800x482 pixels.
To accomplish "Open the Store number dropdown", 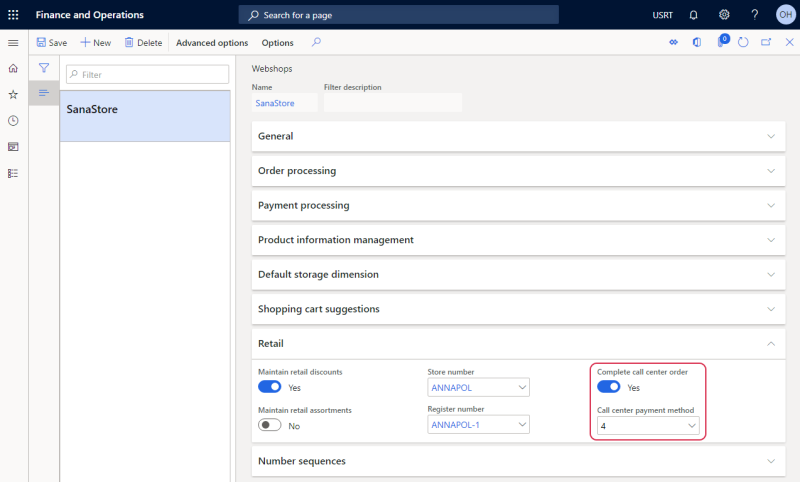I will pos(479,387).
